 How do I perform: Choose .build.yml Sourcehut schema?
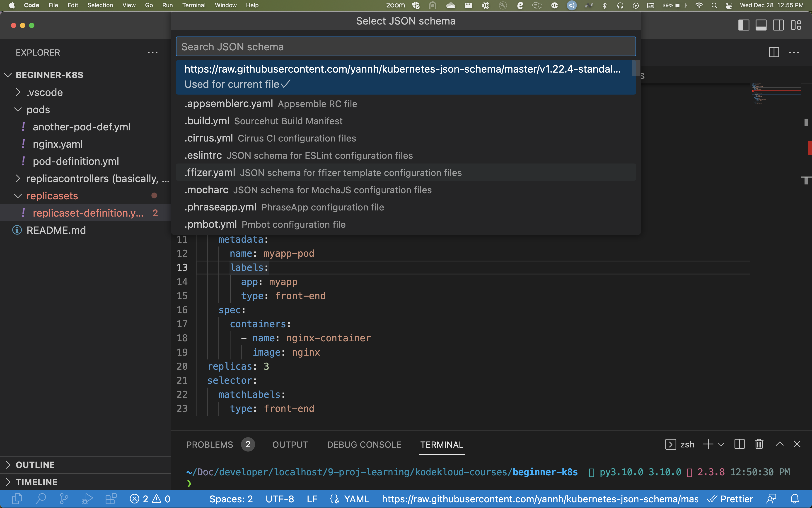pos(406,121)
